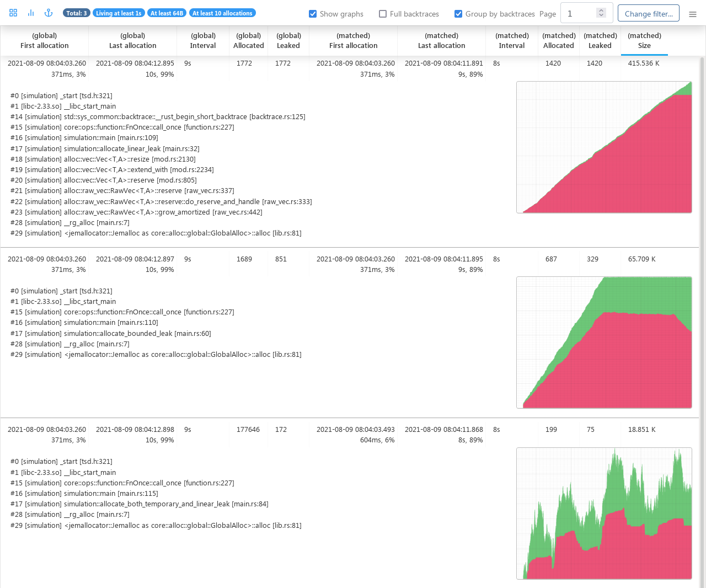Sort by (matched) Last allocation column
The width and height of the screenshot is (706, 588).
[x=442, y=40]
